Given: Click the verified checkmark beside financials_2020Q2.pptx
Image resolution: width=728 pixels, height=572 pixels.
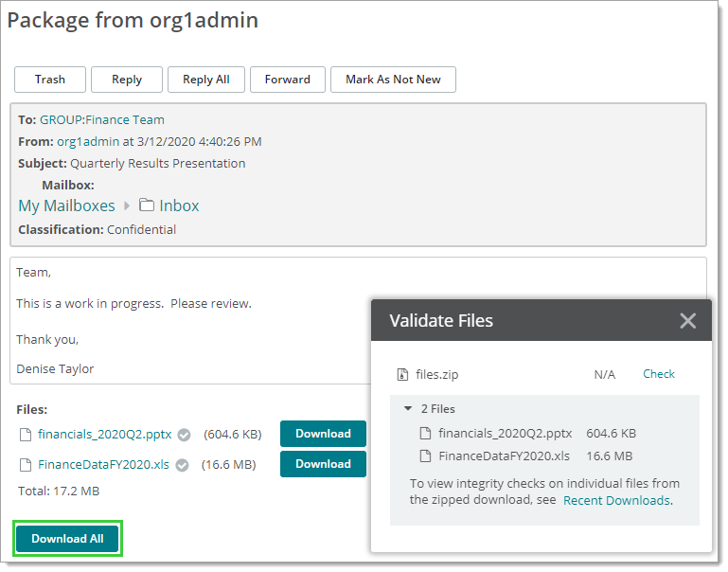Looking at the screenshot, I should [x=185, y=435].
